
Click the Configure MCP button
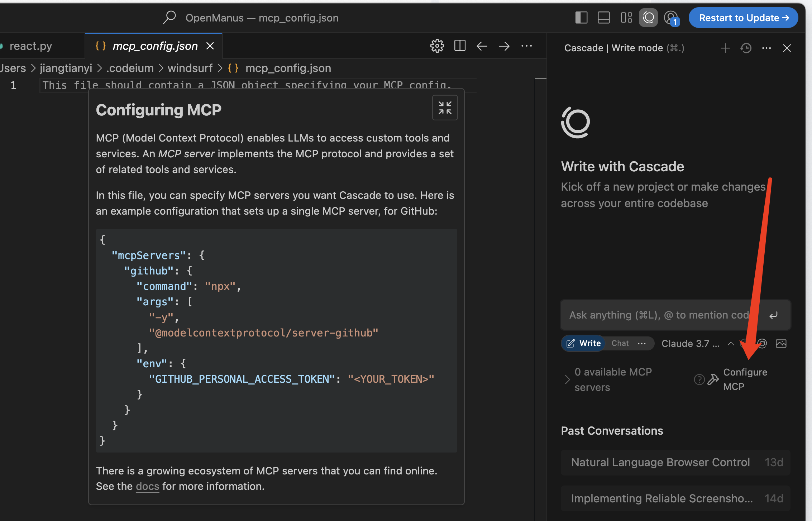tap(745, 379)
